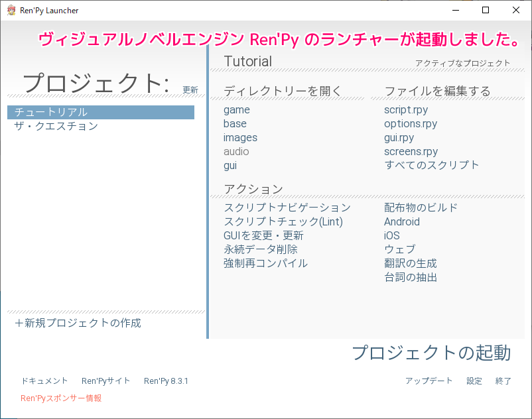Run スクリプトチェック(Lint)
This screenshot has height=419, width=532.
[x=283, y=221]
